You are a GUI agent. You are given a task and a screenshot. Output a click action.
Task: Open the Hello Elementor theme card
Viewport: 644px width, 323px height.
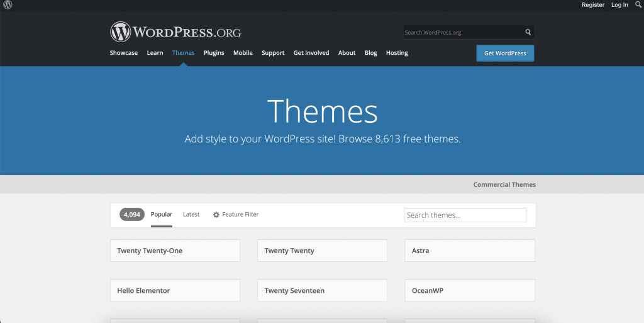tap(175, 290)
